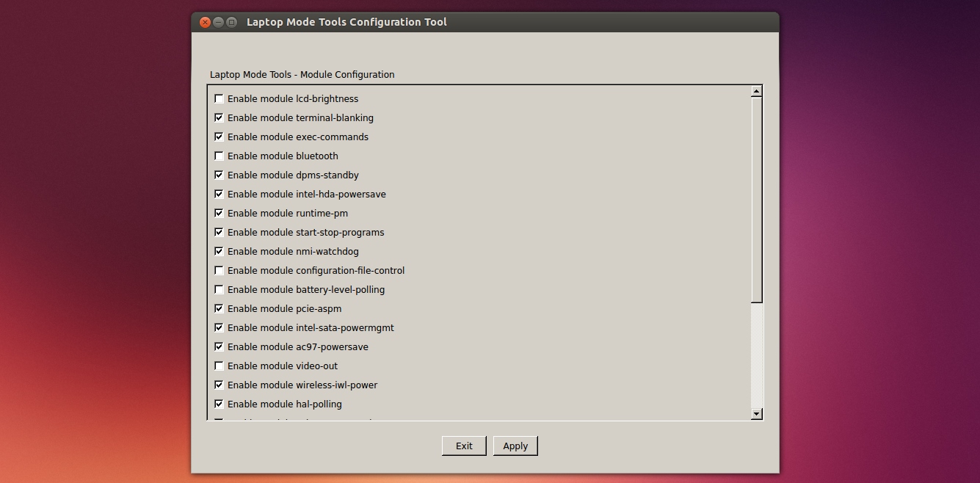Enable the lcd-brightness module checkbox
980x483 pixels.
(219, 98)
